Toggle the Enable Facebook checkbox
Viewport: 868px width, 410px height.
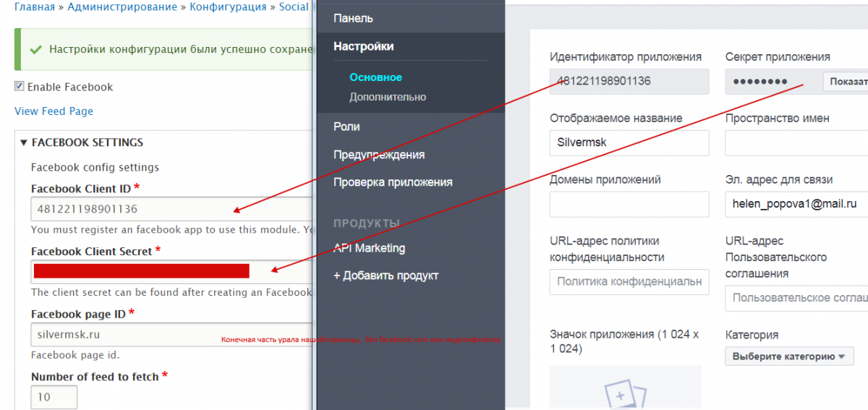[x=20, y=87]
